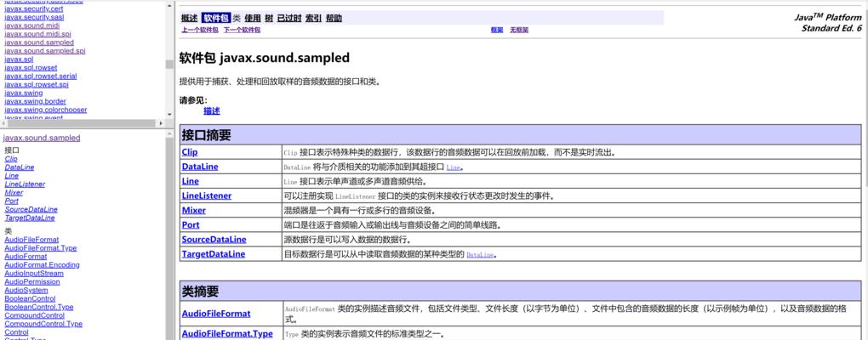Select javax.swing.border in the package list
This screenshot has height=340, width=868.
click(x=35, y=101)
